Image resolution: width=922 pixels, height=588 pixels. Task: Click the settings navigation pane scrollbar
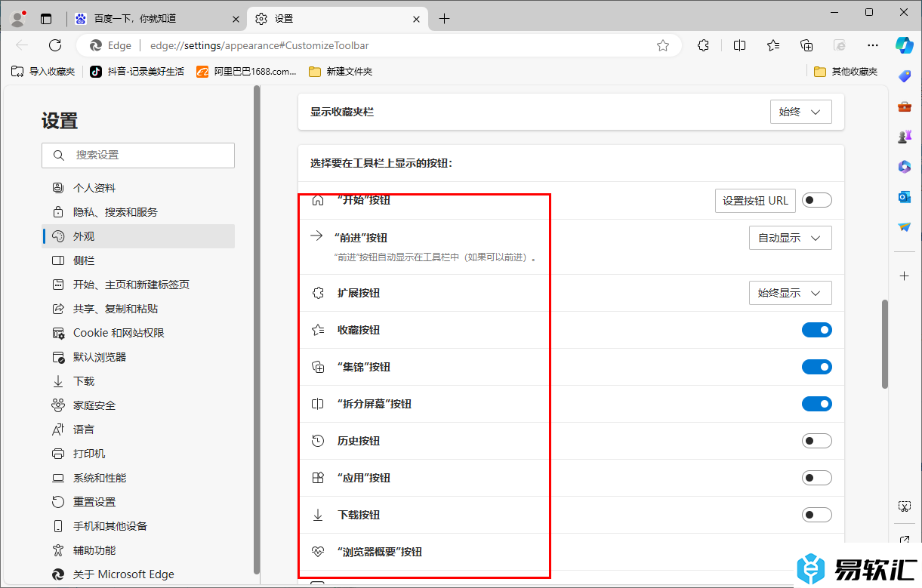(257, 329)
